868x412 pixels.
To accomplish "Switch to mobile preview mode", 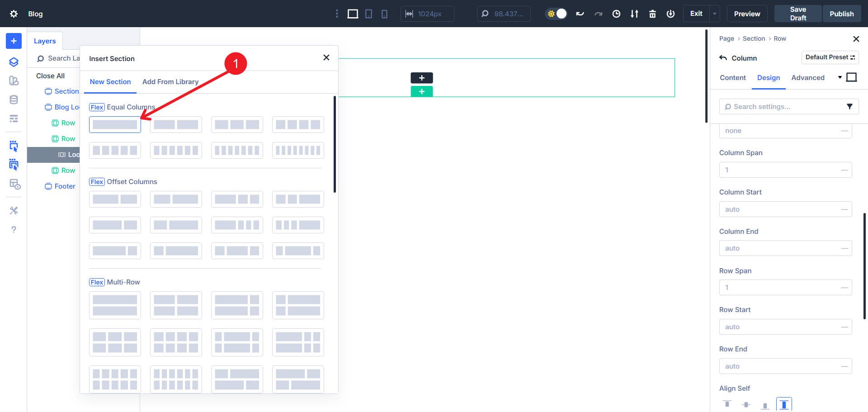I will [x=384, y=14].
